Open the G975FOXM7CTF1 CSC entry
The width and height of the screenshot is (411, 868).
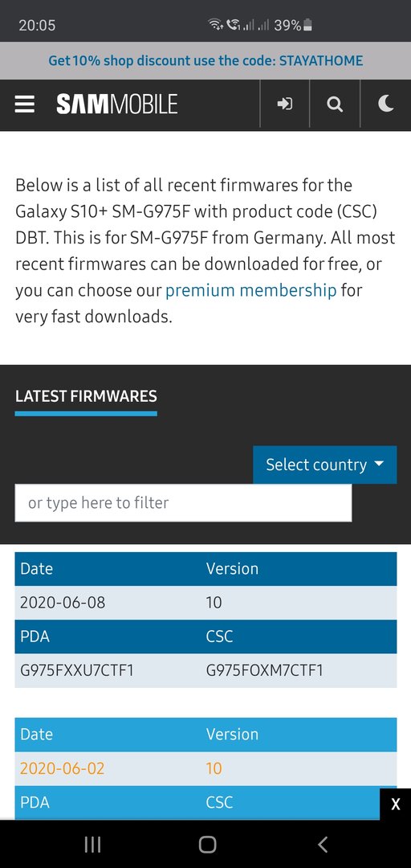[264, 670]
